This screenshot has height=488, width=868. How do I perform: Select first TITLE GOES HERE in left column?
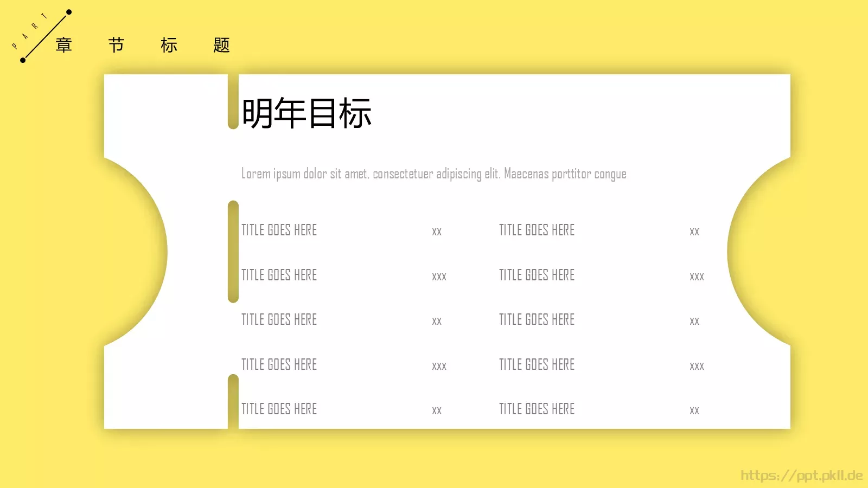(x=279, y=230)
